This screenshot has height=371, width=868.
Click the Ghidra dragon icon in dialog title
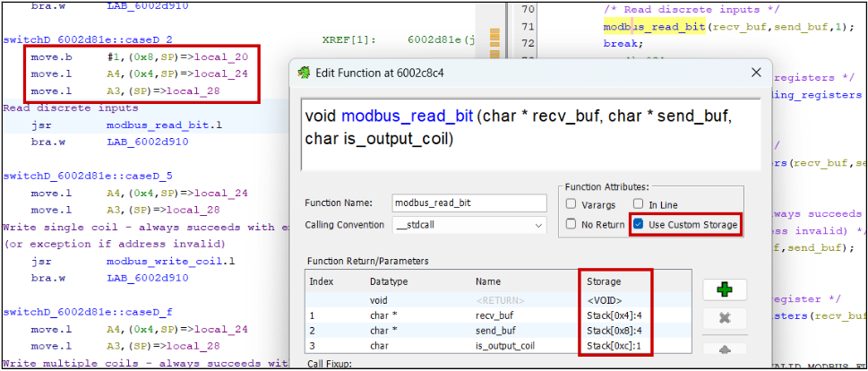[305, 73]
